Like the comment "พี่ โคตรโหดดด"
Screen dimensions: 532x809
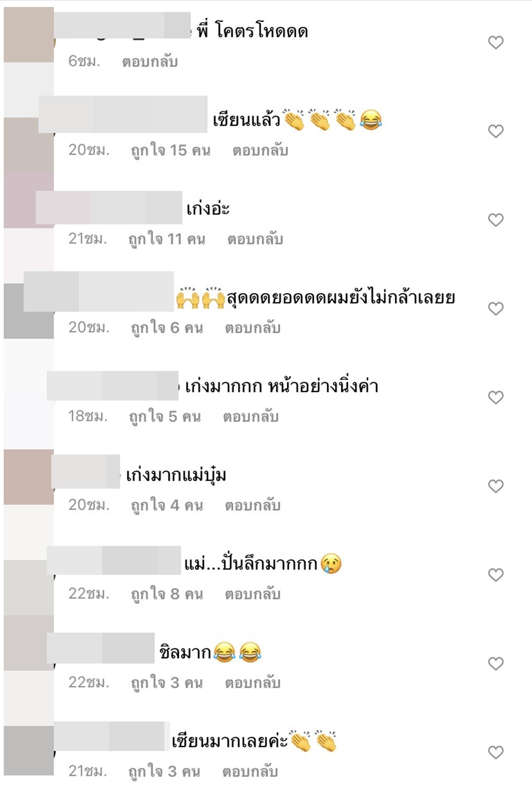tap(495, 42)
